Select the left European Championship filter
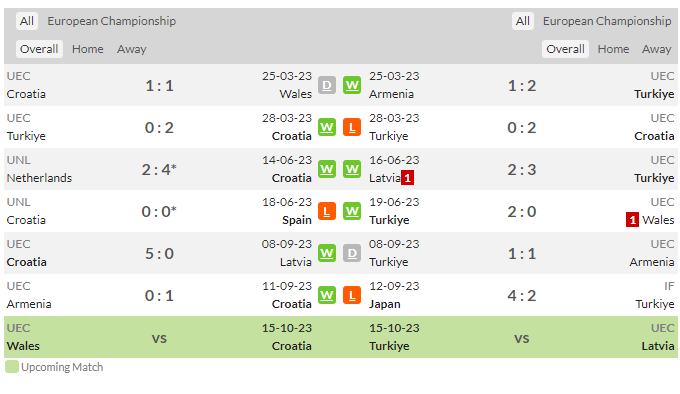The image size is (680, 394). click(x=111, y=21)
